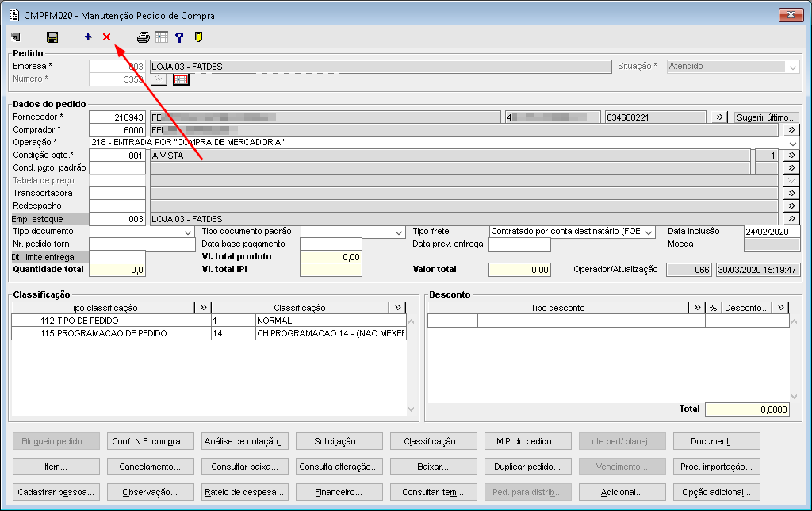Viewport: 812px width, 511px height.
Task: Click » beside Tipo desconto column header
Action: (697, 307)
